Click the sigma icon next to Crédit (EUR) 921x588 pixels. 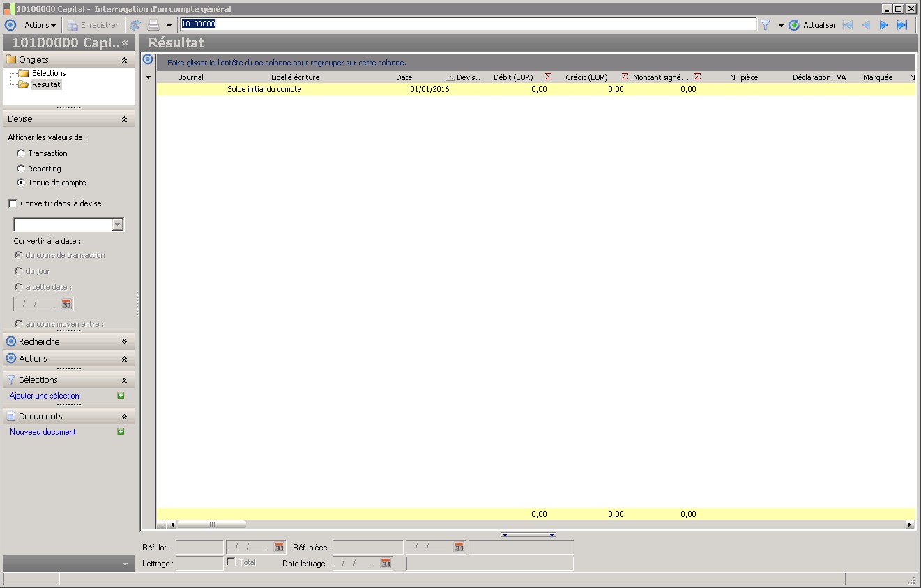coord(625,77)
